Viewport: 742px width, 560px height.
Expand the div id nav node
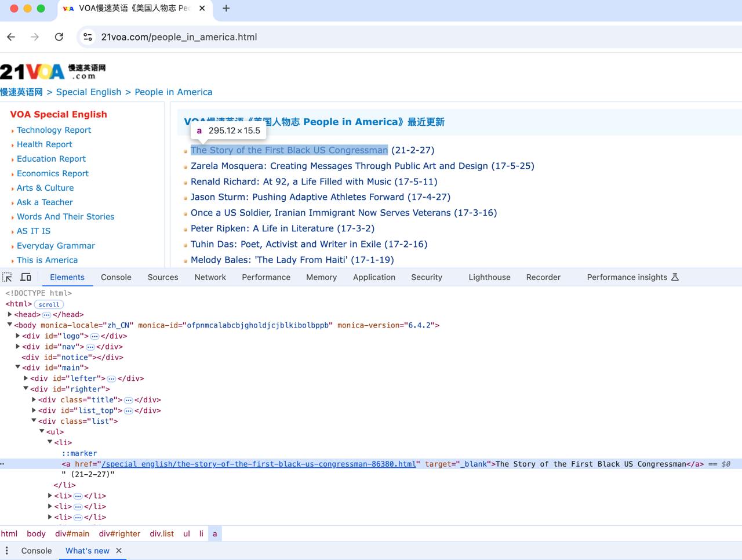click(x=18, y=346)
